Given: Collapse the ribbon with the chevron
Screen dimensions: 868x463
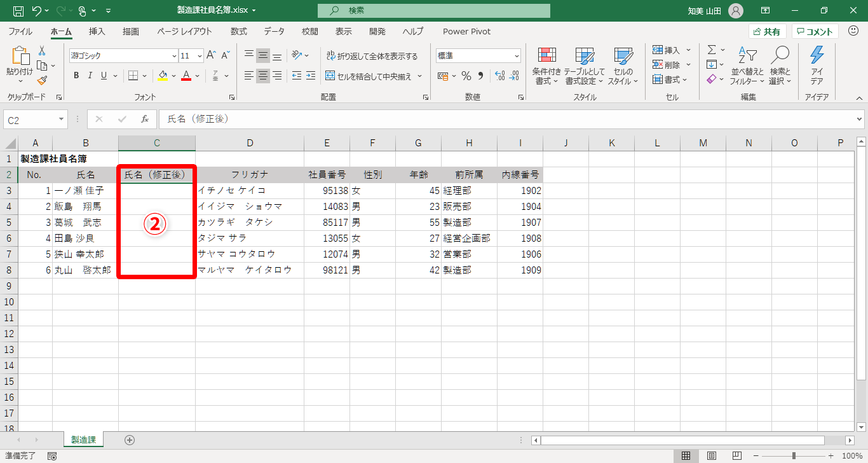Looking at the screenshot, I should (x=858, y=97).
